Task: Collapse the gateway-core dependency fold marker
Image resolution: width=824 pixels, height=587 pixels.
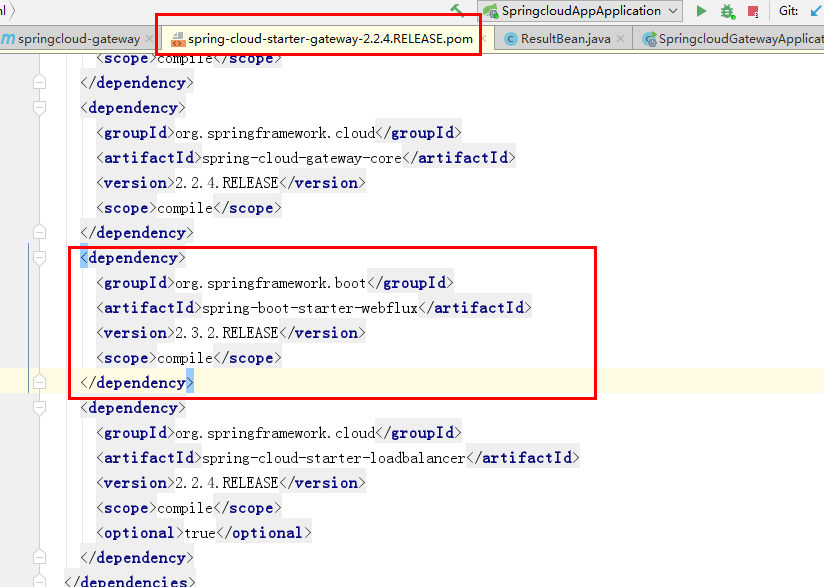Action: click(x=39, y=108)
